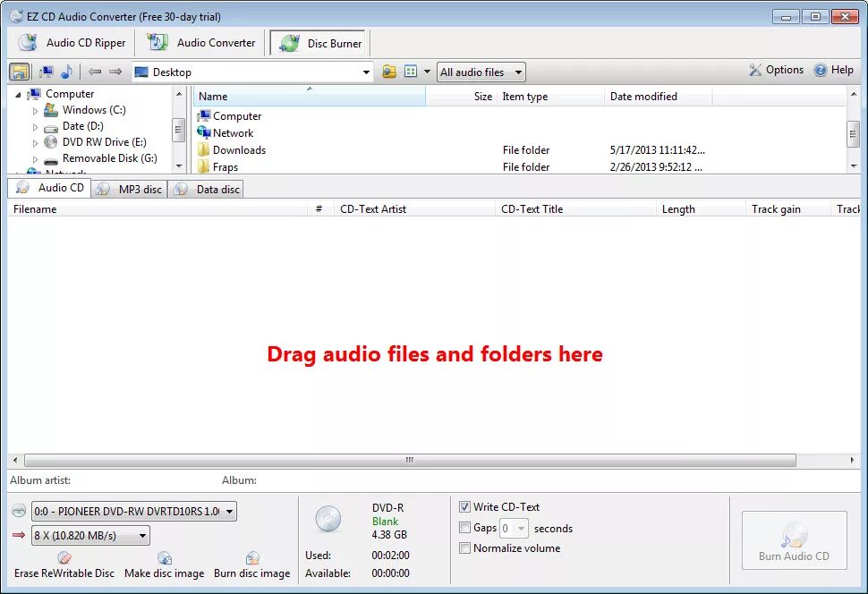This screenshot has width=868, height=594.
Task: Open Help
Action: click(x=834, y=70)
